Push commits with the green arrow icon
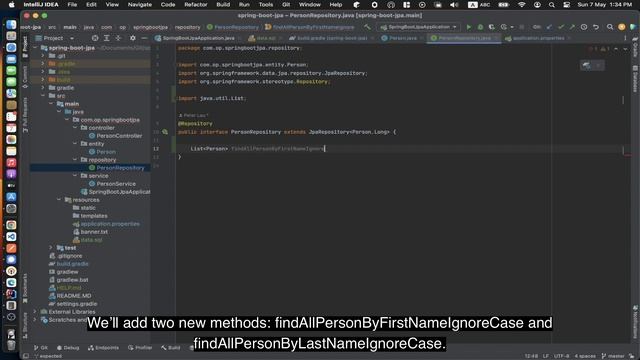640x360 pixels. pos(572,27)
